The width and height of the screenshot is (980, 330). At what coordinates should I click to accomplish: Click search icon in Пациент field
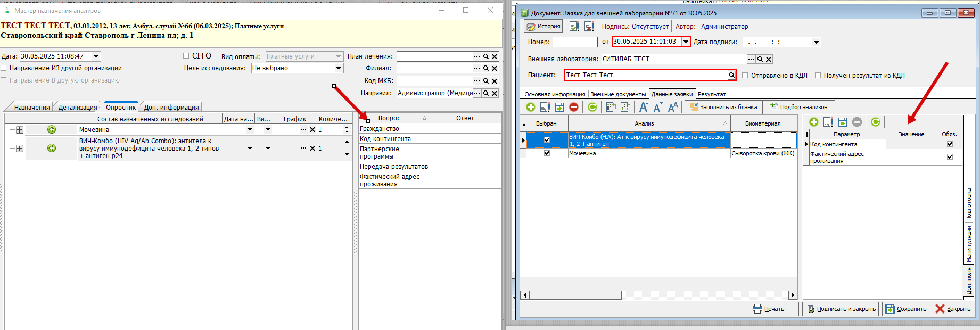click(x=732, y=75)
